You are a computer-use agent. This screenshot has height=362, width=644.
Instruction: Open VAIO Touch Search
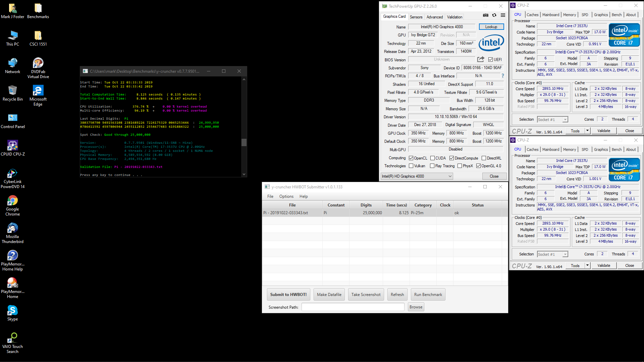point(12,343)
